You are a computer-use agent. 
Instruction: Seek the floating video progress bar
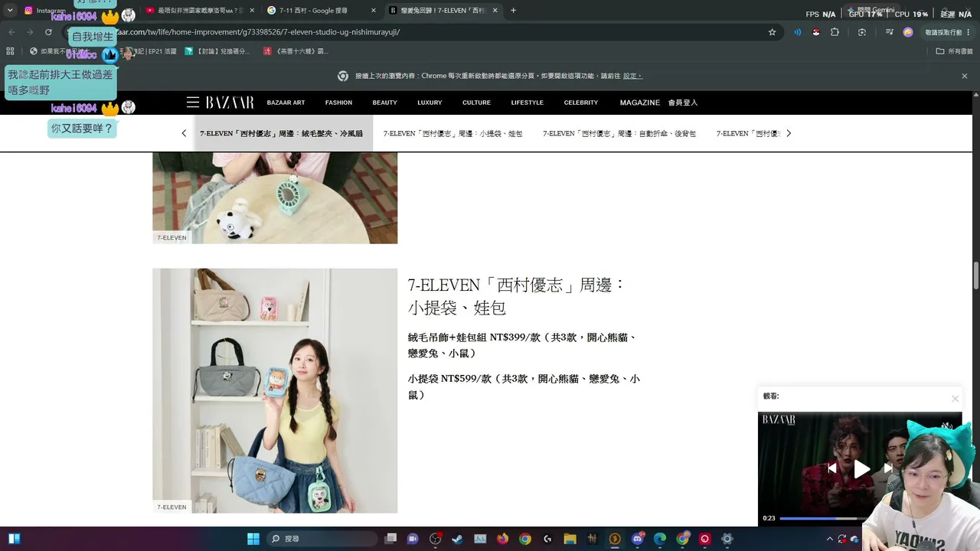pos(823,518)
